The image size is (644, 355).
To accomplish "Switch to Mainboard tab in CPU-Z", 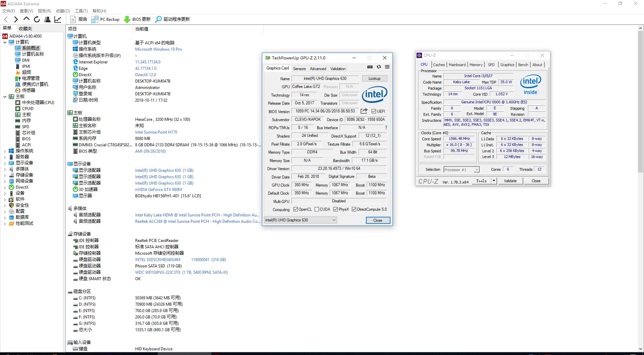I will 457,65.
